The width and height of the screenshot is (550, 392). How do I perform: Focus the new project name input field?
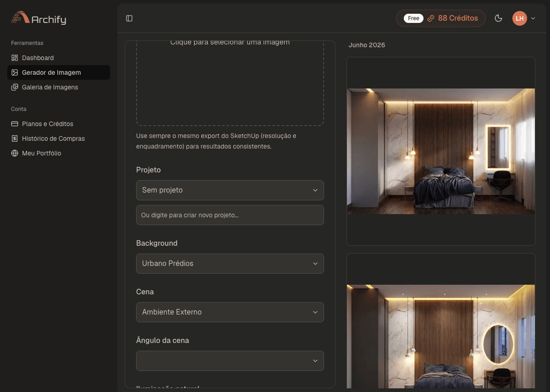tap(230, 215)
